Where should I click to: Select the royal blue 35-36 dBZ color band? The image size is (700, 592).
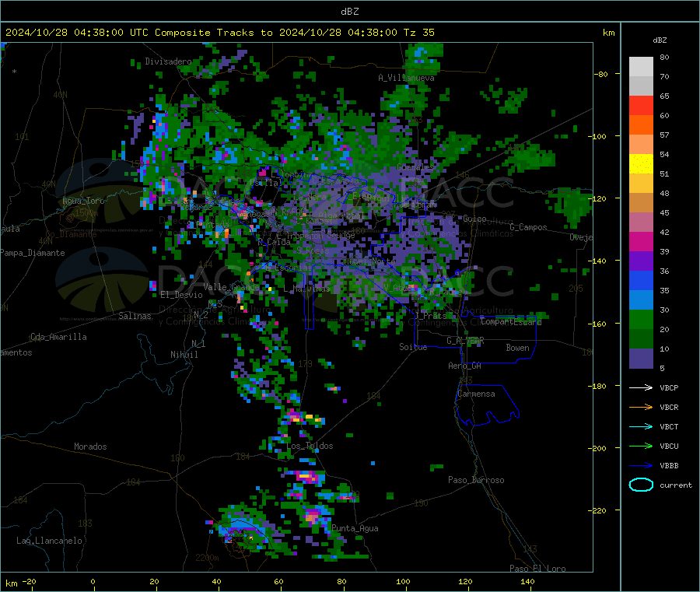click(x=641, y=280)
